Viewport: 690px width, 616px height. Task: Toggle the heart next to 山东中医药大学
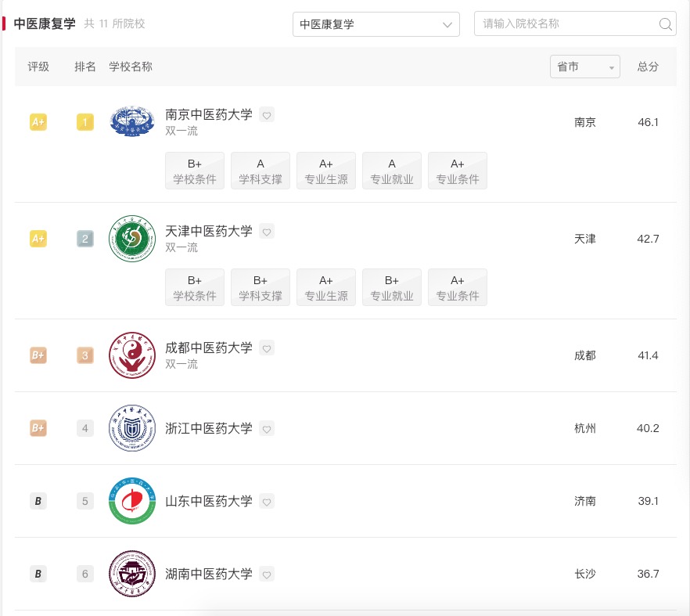267,502
